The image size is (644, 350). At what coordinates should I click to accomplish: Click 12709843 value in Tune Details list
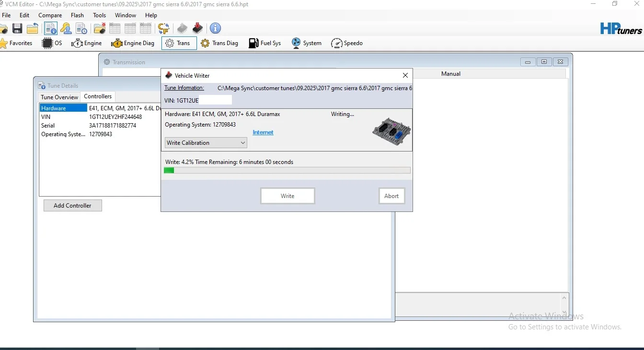pyautogui.click(x=101, y=134)
